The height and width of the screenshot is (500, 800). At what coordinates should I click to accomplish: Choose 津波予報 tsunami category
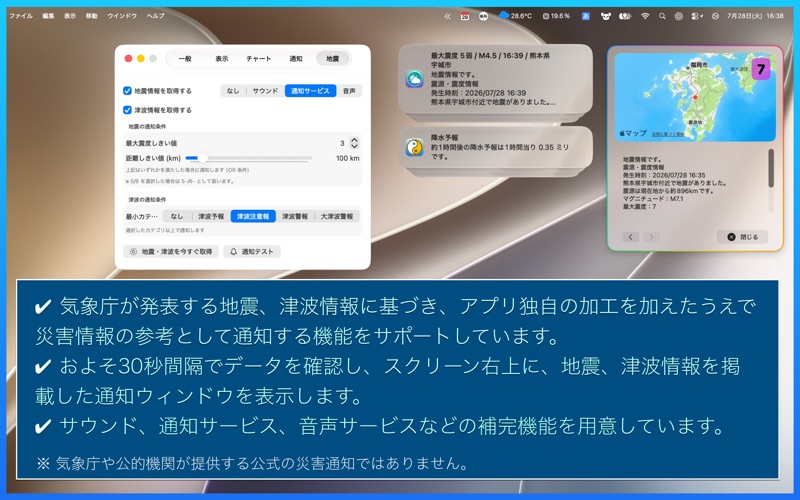click(x=211, y=216)
